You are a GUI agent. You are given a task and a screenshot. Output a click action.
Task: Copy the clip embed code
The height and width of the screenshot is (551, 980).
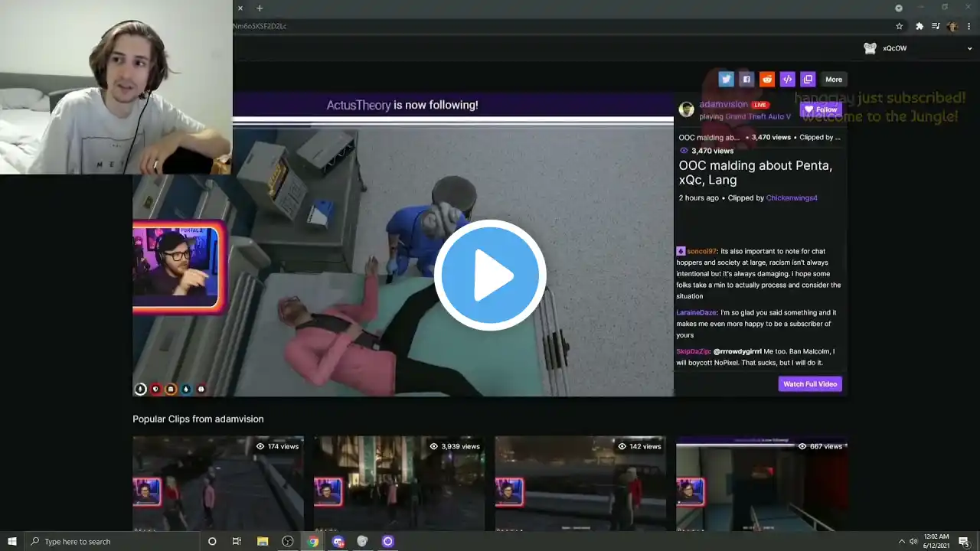pyautogui.click(x=787, y=79)
